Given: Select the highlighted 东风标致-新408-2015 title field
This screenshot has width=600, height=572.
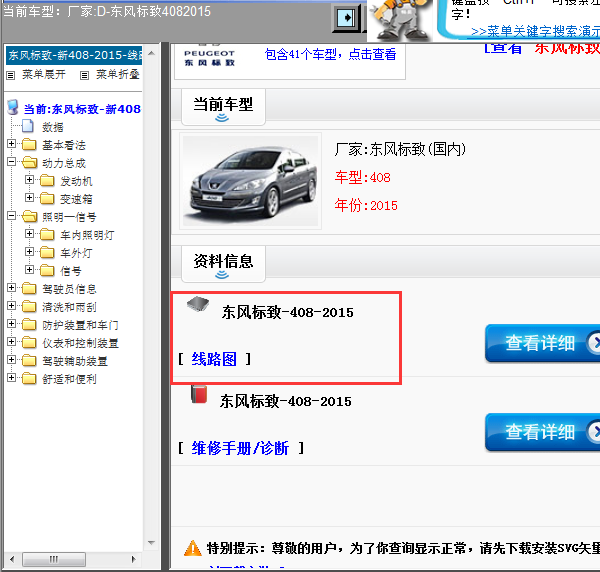Looking at the screenshot, I should tap(74, 55).
